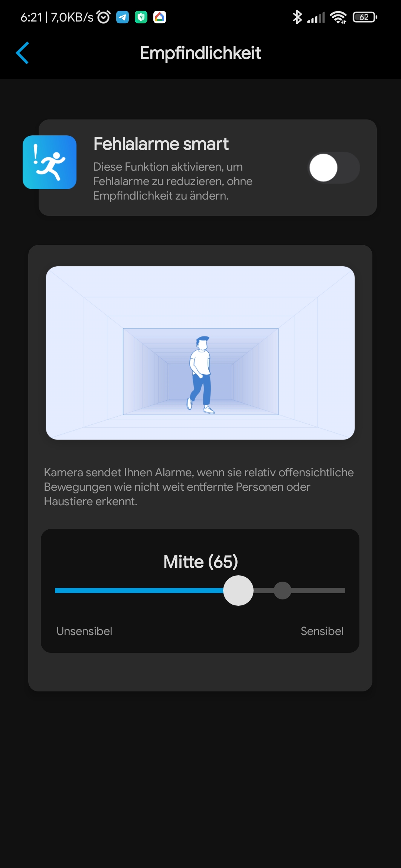
Task: Tap the Empfindlichkeit page title
Action: coord(200,53)
